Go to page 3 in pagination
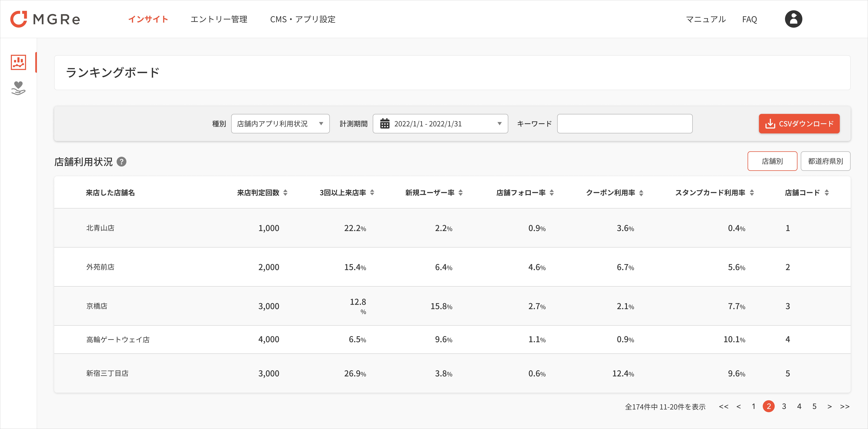 pos(784,406)
